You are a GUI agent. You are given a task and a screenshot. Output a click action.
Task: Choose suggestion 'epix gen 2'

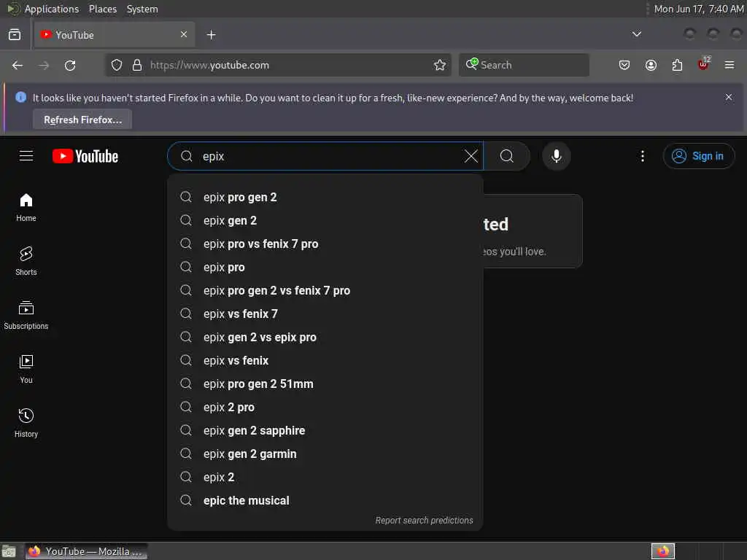[x=325, y=220]
